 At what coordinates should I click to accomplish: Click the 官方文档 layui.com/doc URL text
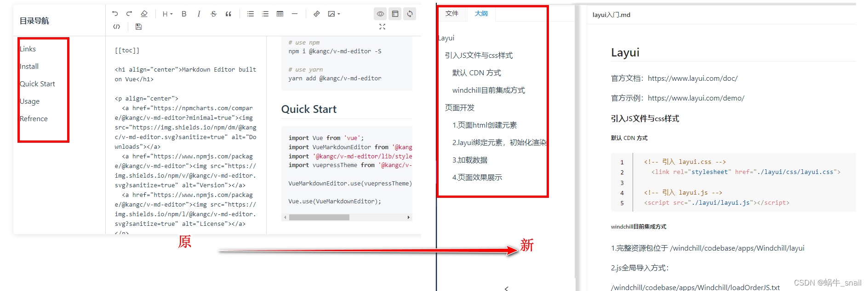[x=692, y=78]
